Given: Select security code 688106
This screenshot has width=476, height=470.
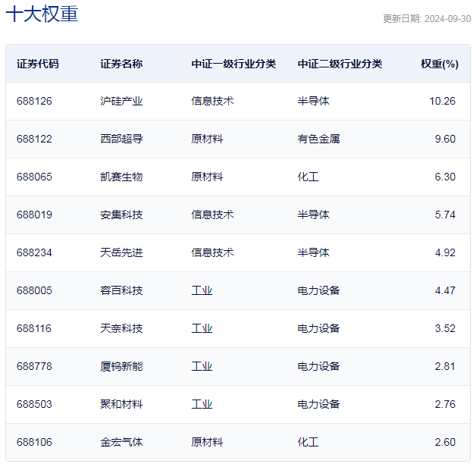Looking at the screenshot, I should pos(34,443).
